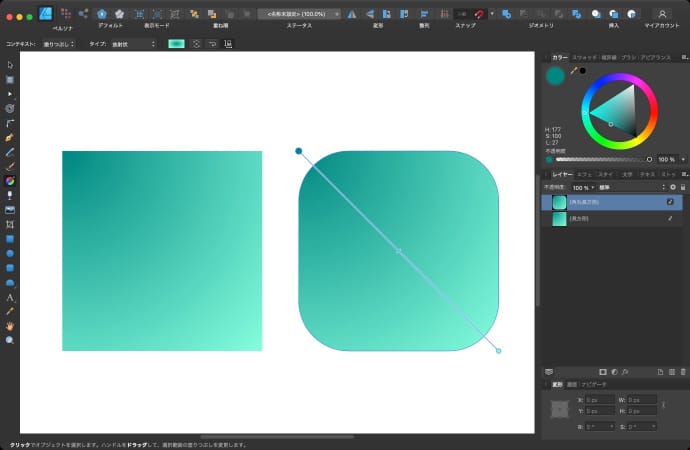Click the red magnet Snapping icon
This screenshot has height=450, width=690.
[480, 14]
